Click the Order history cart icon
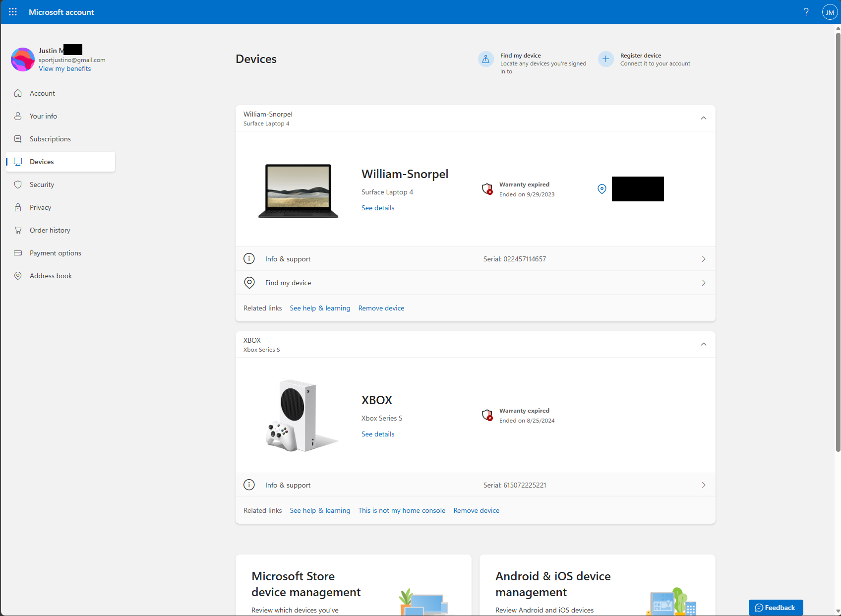The image size is (841, 616). pos(18,230)
